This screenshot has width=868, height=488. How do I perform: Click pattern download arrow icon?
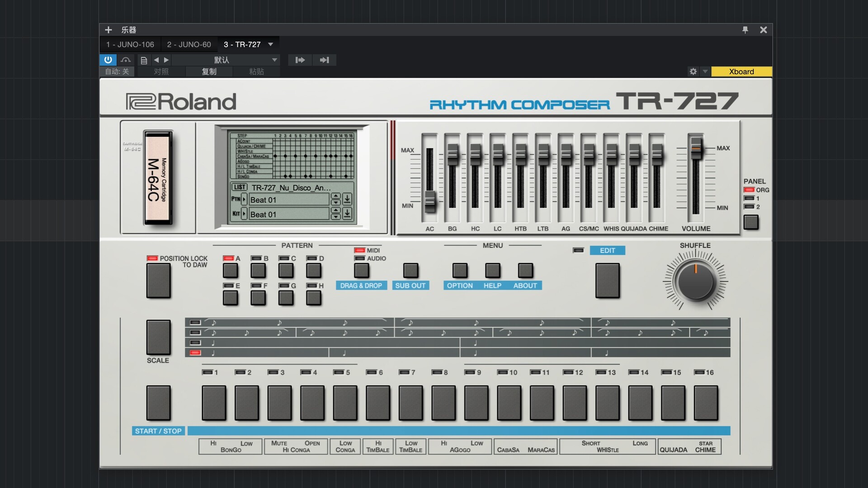click(347, 199)
